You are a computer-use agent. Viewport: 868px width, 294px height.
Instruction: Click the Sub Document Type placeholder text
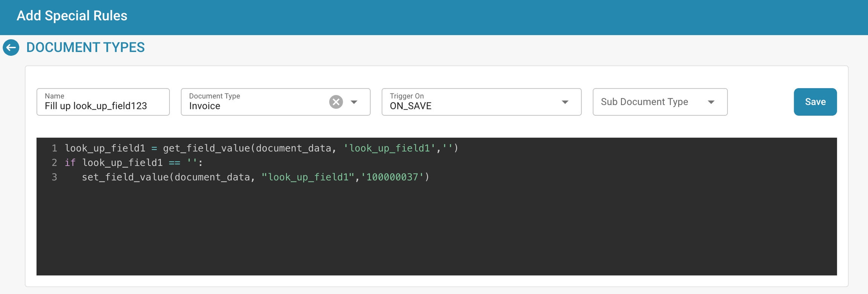(x=644, y=102)
